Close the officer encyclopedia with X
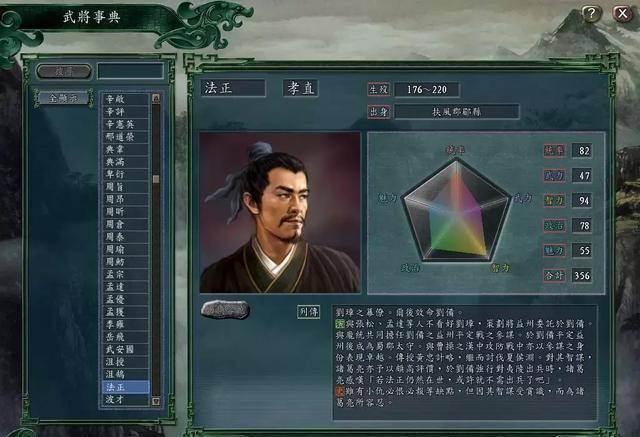The image size is (640, 437). [622, 14]
